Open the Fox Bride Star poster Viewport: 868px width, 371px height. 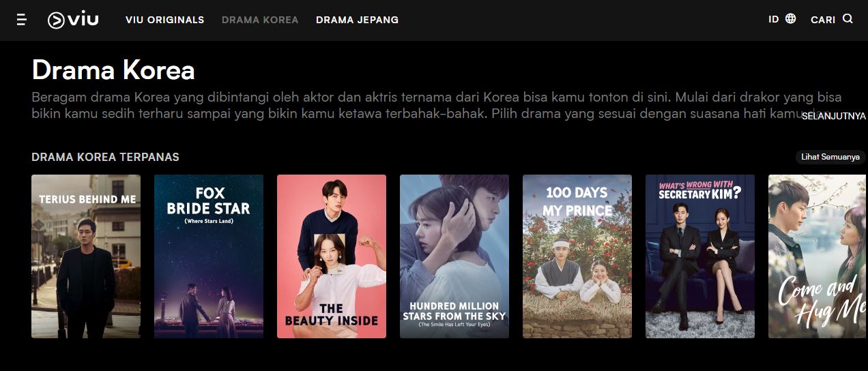(x=209, y=256)
